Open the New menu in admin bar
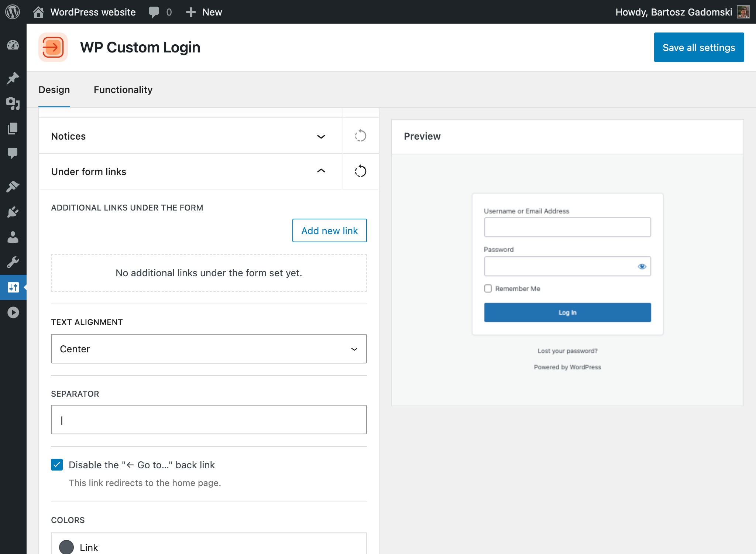The image size is (756, 554). [204, 12]
